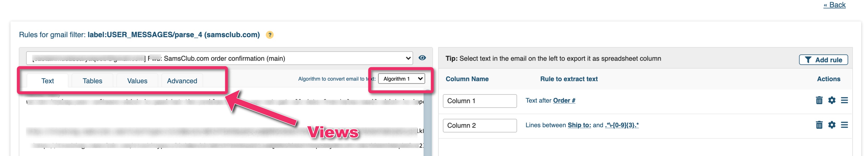Click the email text panel scrollbar
The height and width of the screenshot is (156, 868).
coord(427,123)
